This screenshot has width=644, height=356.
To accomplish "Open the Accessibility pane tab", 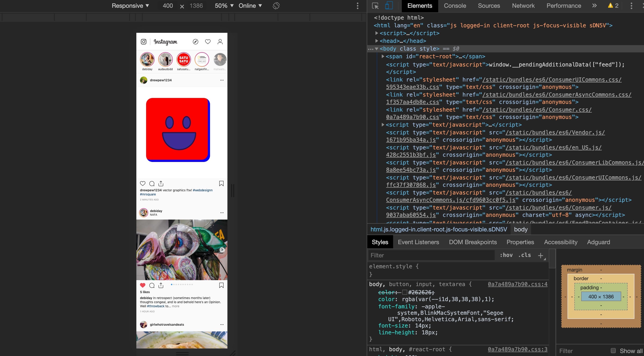I will (561, 242).
